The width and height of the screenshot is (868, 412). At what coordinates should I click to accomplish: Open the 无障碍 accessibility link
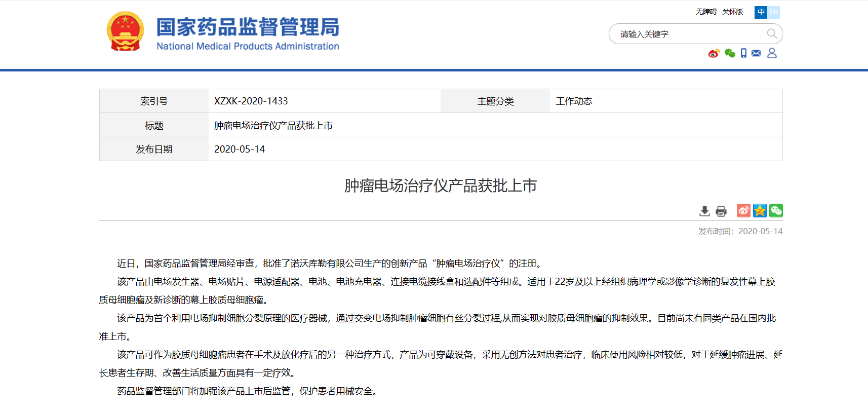706,12
